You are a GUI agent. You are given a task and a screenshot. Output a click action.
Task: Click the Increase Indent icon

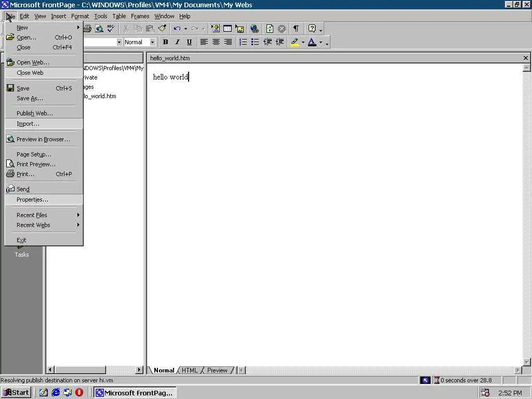coord(280,42)
